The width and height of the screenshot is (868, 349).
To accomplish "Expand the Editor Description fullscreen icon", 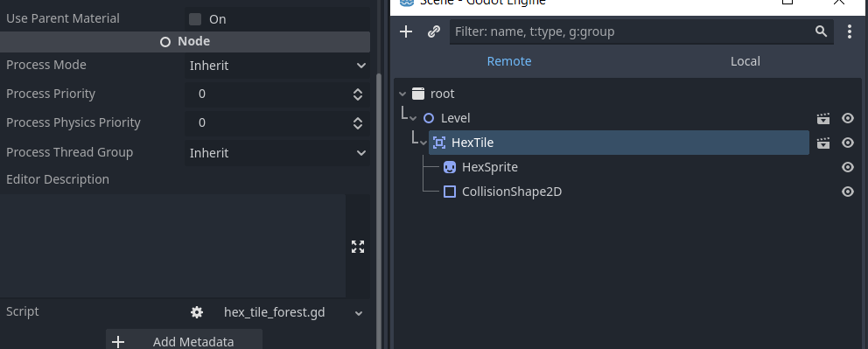I will 358,247.
